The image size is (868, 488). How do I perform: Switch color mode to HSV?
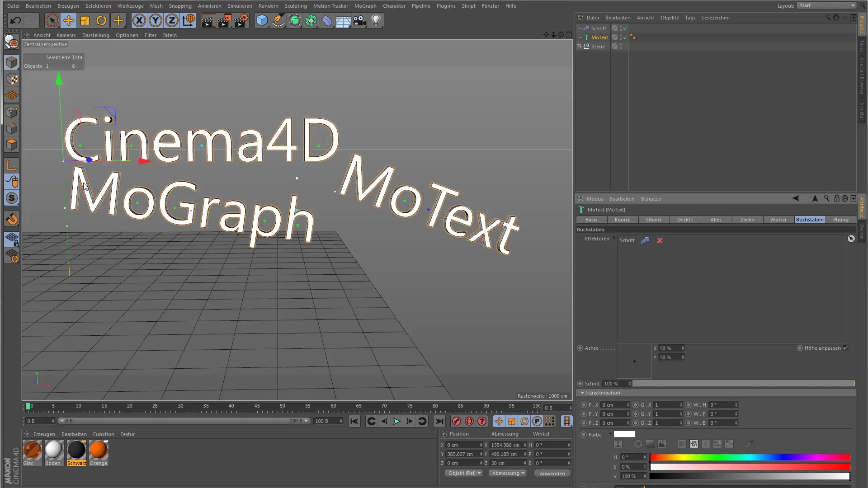[694, 444]
